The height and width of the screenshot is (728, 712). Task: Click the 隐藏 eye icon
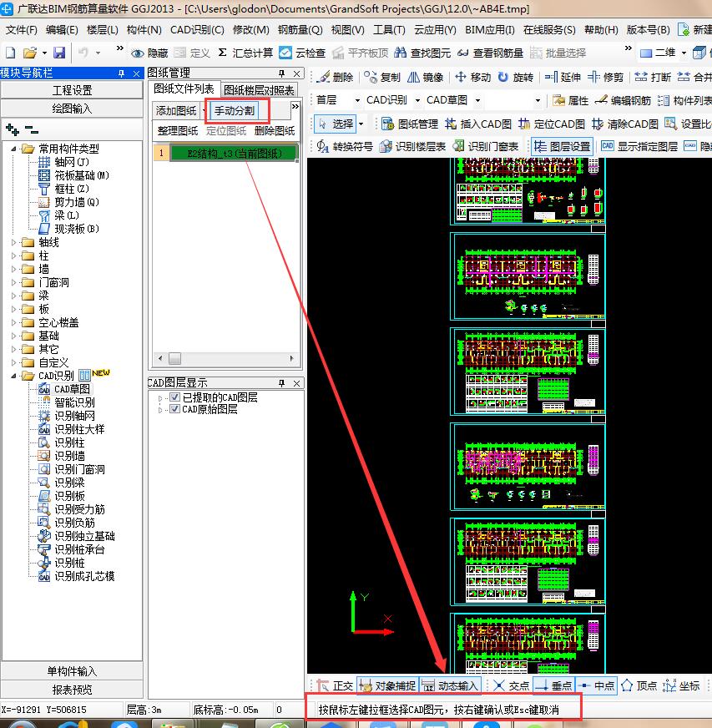click(149, 53)
